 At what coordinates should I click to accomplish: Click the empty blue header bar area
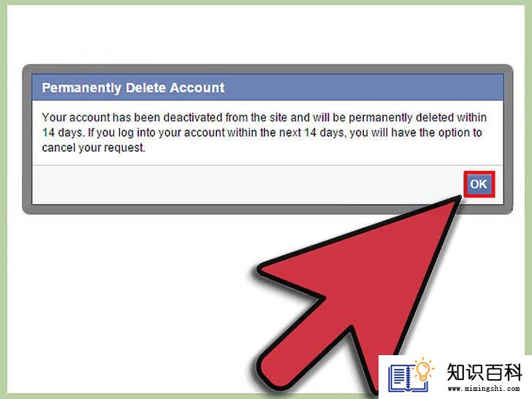(363, 88)
